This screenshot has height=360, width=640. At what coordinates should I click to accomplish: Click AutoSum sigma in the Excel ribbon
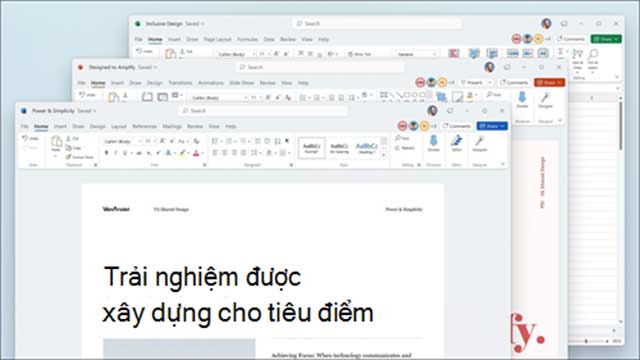(x=561, y=51)
